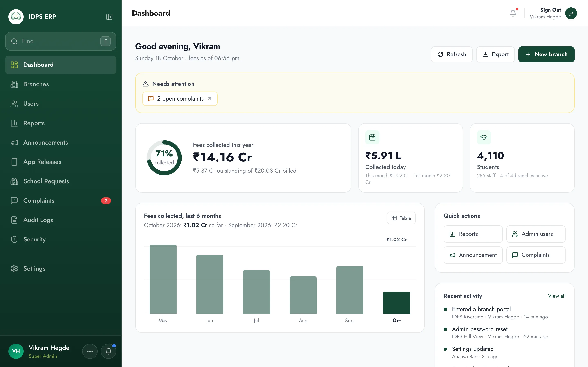
Task: Open View all recent activity link
Action: [557, 296]
